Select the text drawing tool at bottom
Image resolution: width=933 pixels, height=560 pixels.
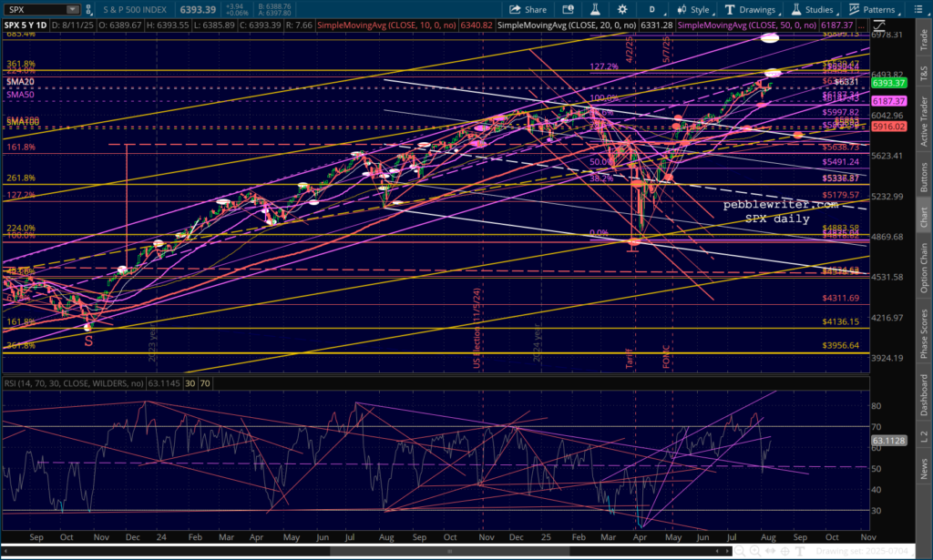pyautogui.click(x=800, y=551)
